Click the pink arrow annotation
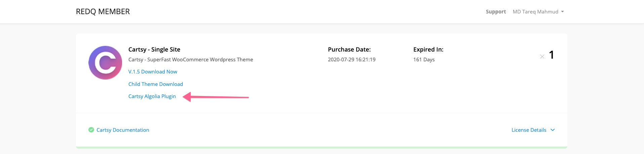Viewport: 644px width, 154px height. (215, 97)
